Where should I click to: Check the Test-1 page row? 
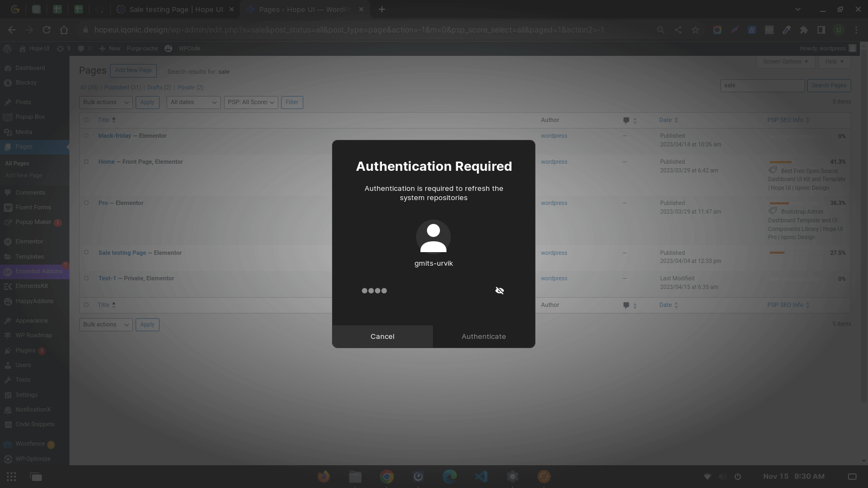point(86,278)
